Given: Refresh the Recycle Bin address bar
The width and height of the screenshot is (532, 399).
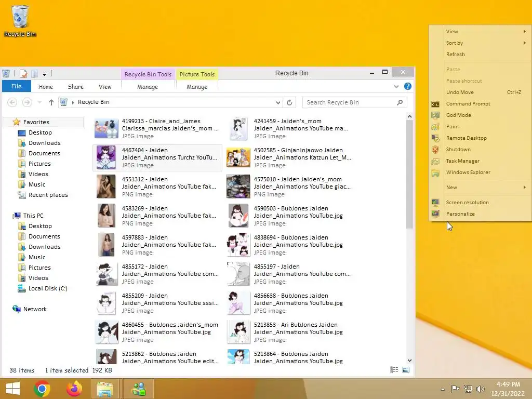Looking at the screenshot, I should tap(289, 102).
